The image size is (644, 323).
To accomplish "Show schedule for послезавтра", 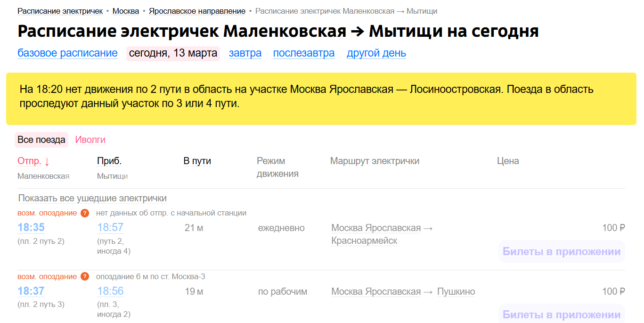I will click(304, 53).
